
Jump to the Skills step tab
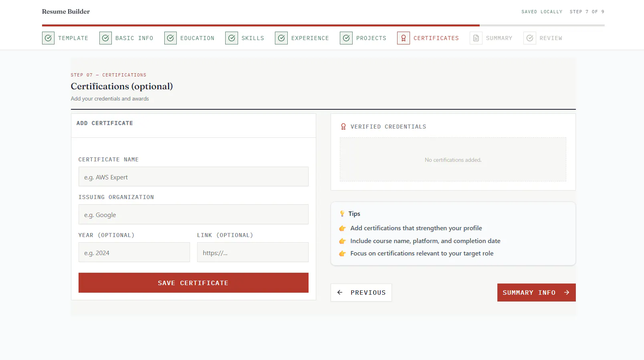point(244,38)
